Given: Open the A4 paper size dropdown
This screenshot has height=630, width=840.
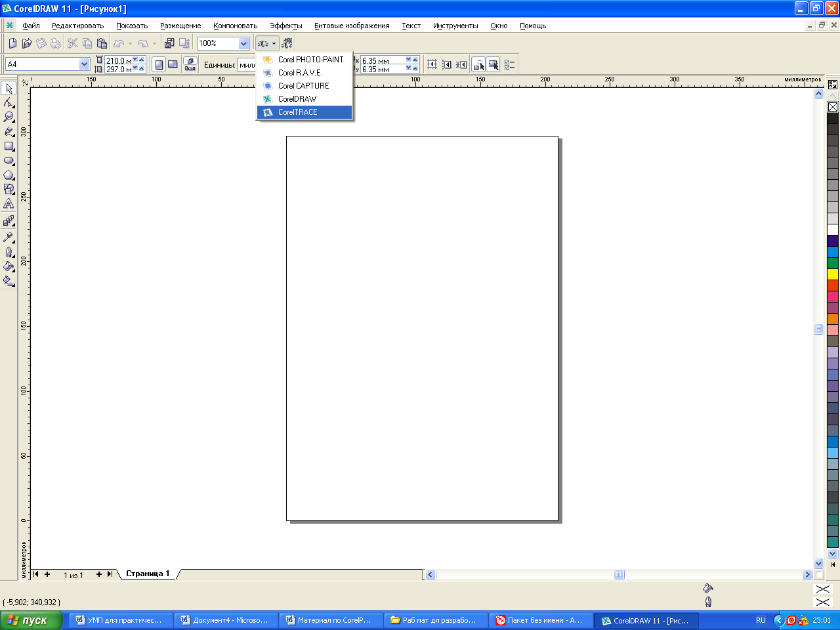Looking at the screenshot, I should pos(84,64).
